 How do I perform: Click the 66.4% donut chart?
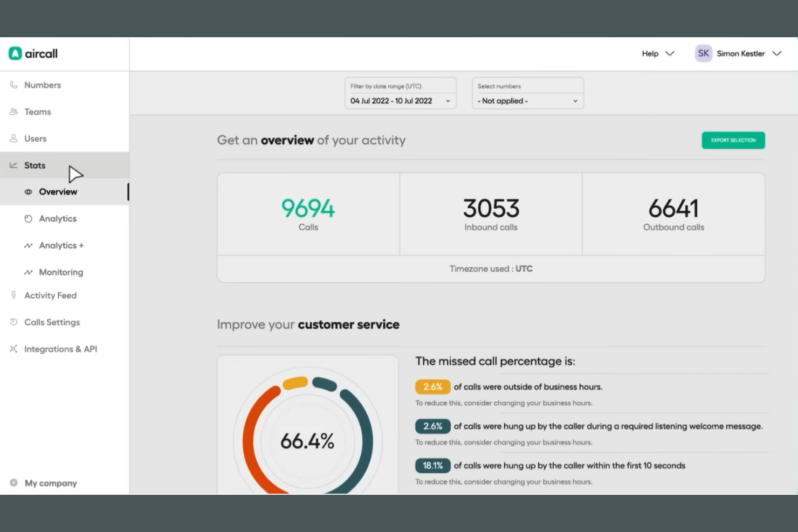pos(308,441)
